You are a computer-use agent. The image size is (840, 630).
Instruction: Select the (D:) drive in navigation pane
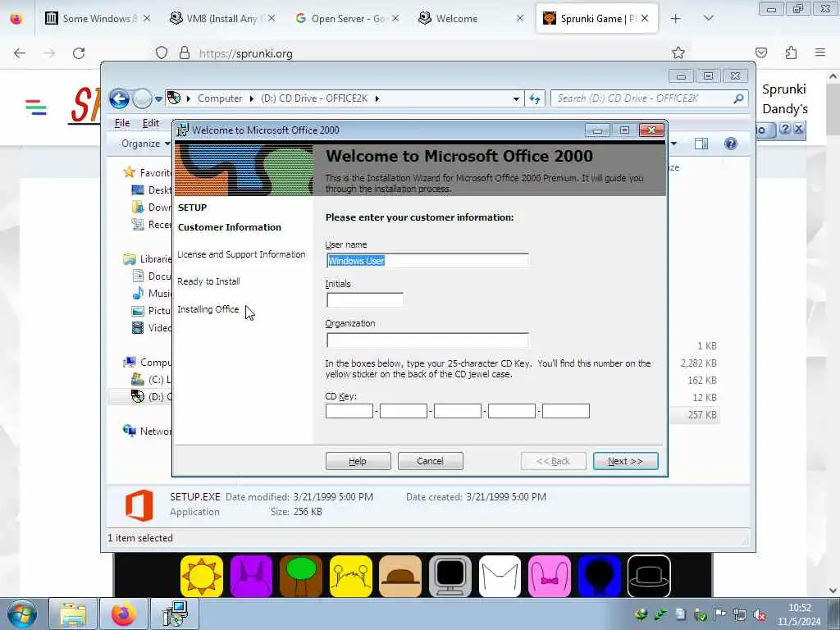152,397
